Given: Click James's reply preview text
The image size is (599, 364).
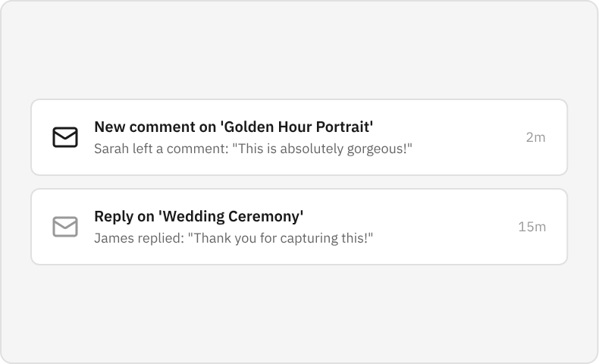Looking at the screenshot, I should coord(234,237).
